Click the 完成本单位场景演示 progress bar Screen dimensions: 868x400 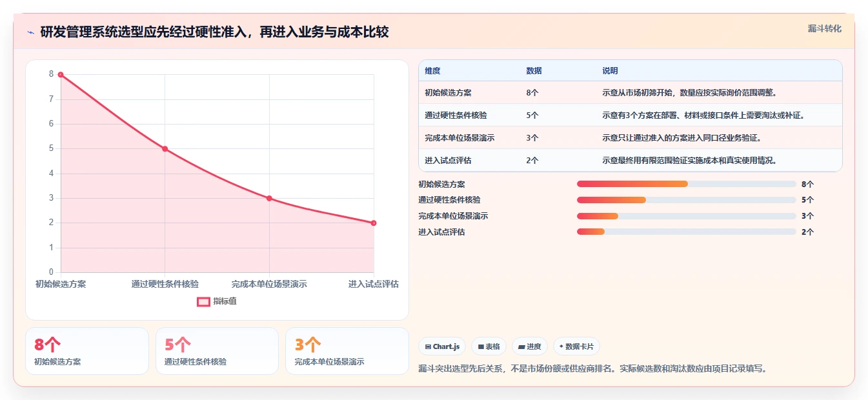687,216
